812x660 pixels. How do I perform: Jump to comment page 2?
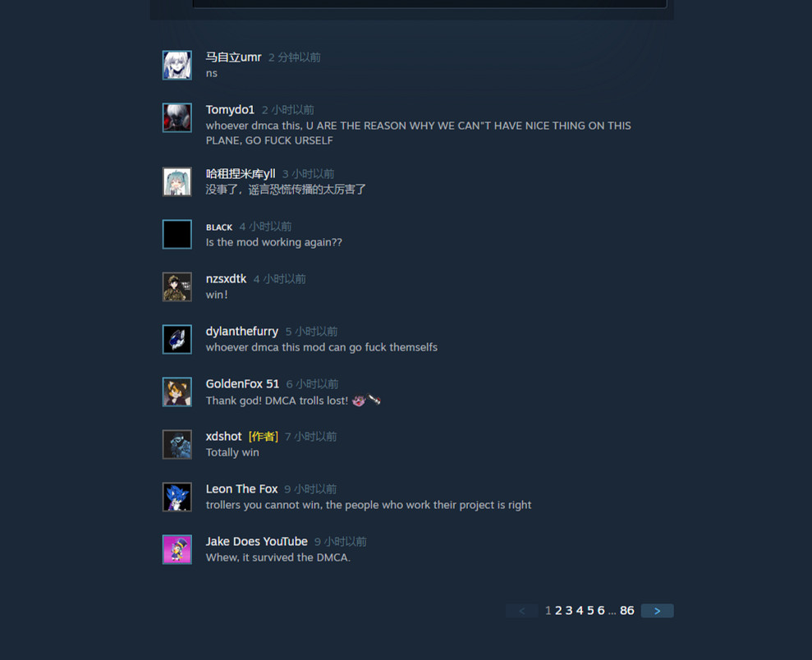[x=558, y=611]
